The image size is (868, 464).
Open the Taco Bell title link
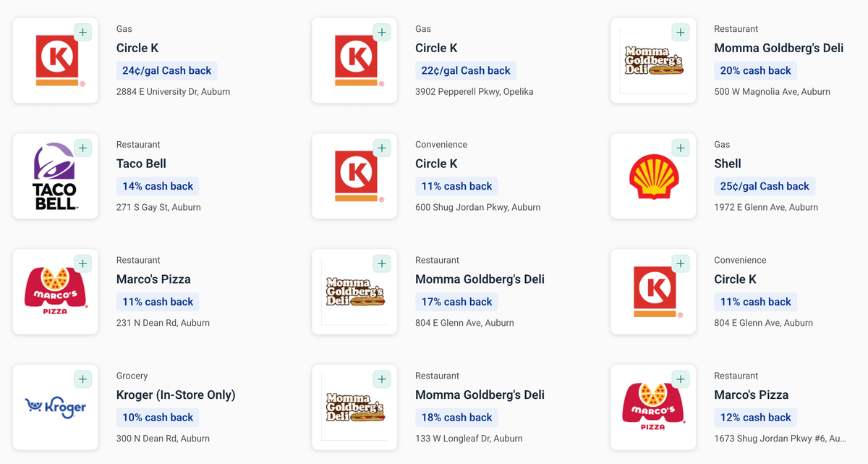point(141,164)
